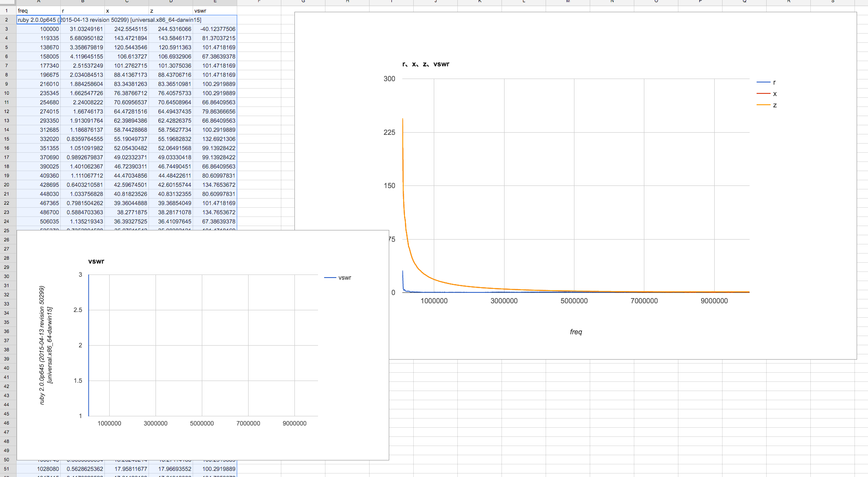The width and height of the screenshot is (868, 477).
Task: Click the vswr legend entry in small chart
Action: [344, 278]
